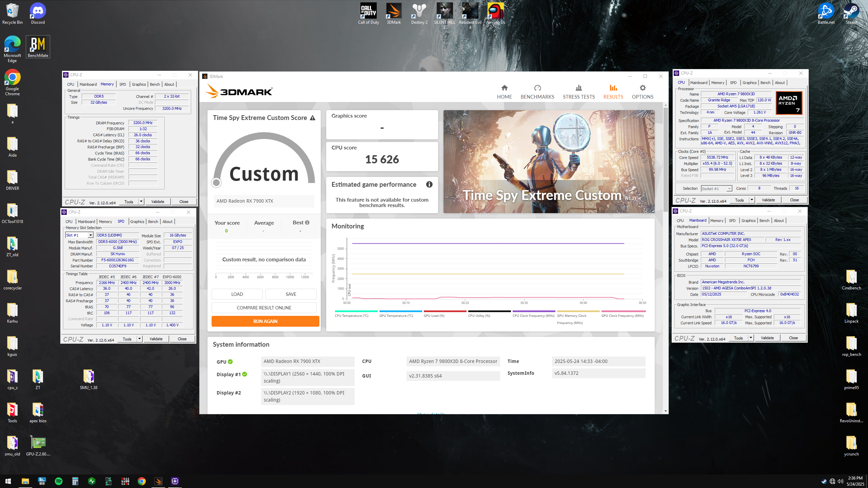The width and height of the screenshot is (868, 488).
Task: Click the AMD Radeon RX 7900 XTX field
Action: 264,201
